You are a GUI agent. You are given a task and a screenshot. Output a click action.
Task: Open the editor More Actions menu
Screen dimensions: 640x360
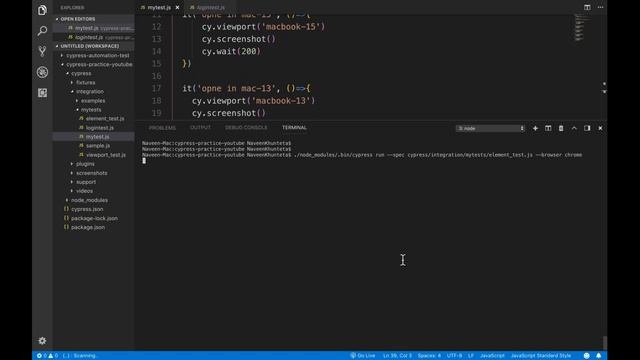click(x=600, y=7)
